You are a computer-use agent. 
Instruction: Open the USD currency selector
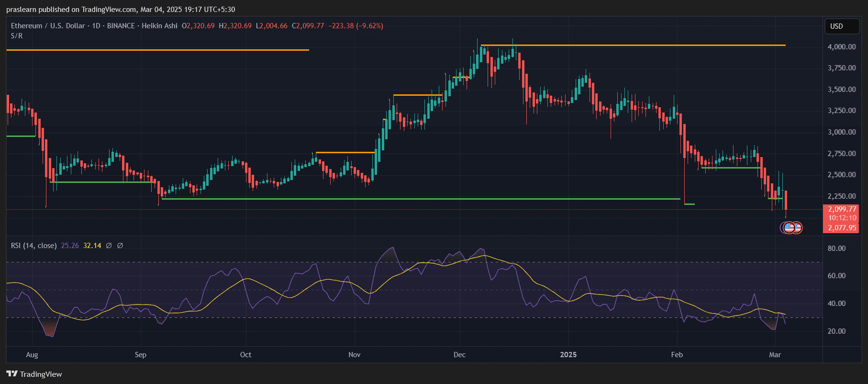point(841,26)
